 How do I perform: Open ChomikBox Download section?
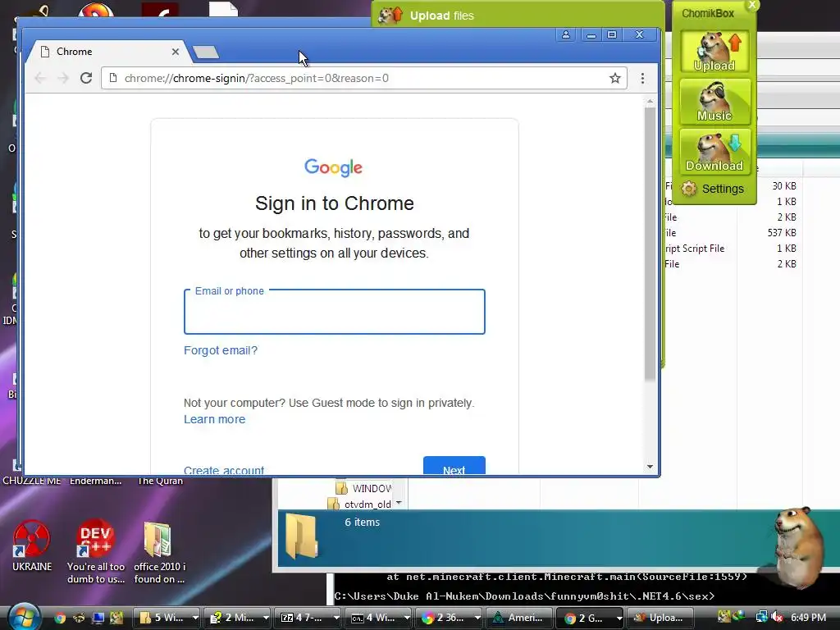click(x=714, y=152)
